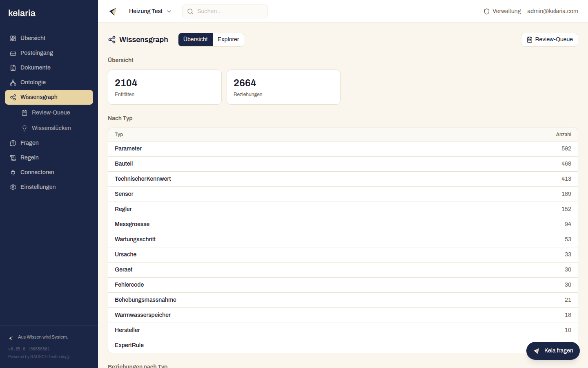
Task: Click admin@kelaria.com account
Action: (552, 11)
